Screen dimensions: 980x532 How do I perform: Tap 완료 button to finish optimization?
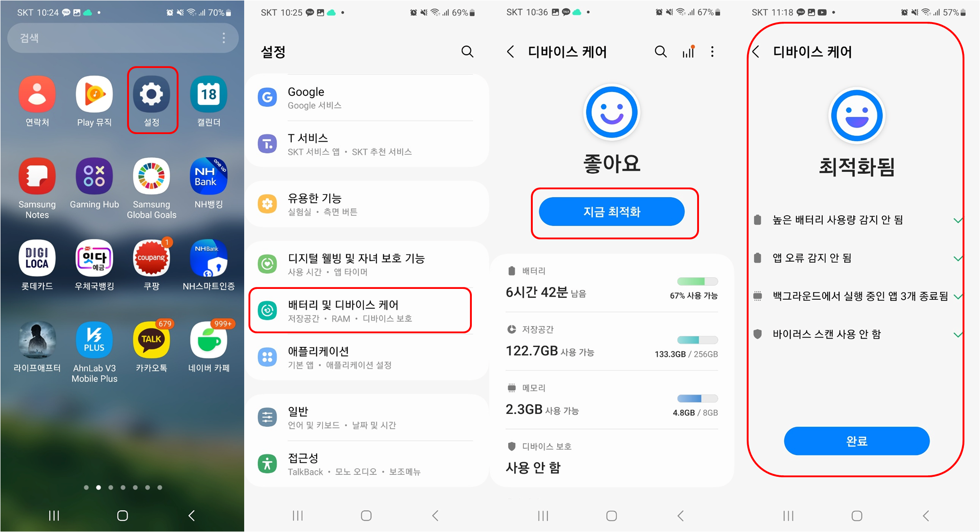pyautogui.click(x=857, y=440)
